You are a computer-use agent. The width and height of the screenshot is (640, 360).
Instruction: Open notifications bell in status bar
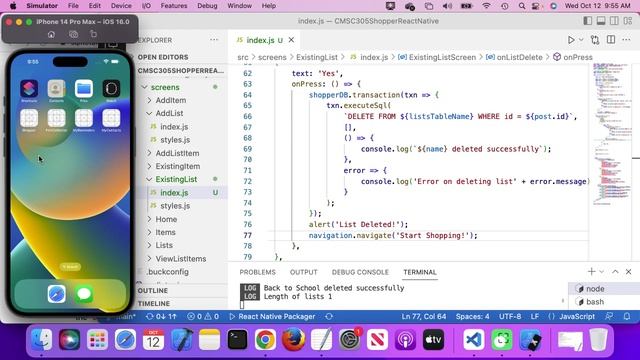627,316
